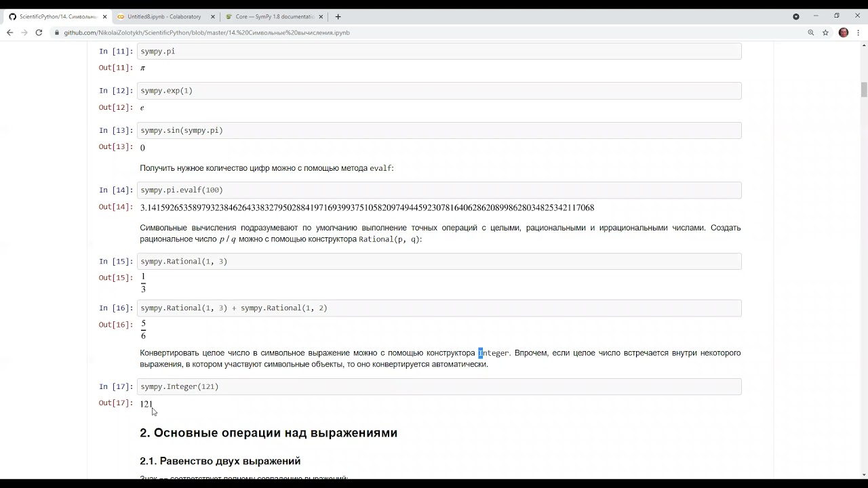Open the zoom magnifier in address bar
The height and width of the screenshot is (488, 868).
tap(810, 33)
